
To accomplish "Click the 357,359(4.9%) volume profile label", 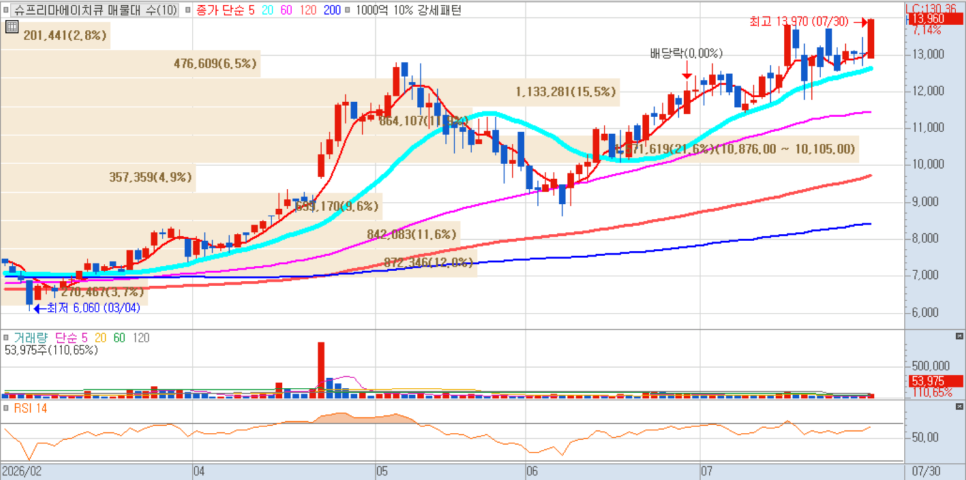I will click(152, 178).
